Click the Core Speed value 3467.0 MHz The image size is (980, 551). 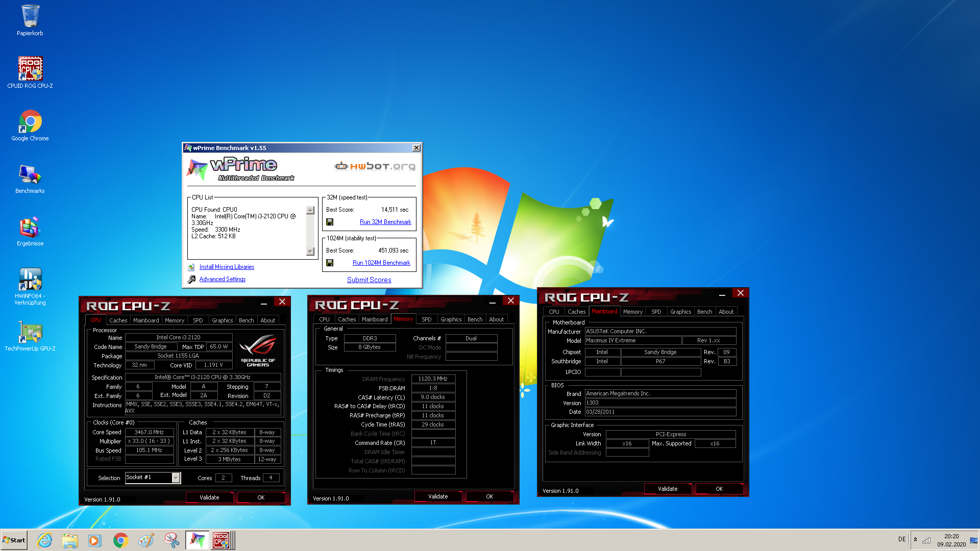point(149,432)
